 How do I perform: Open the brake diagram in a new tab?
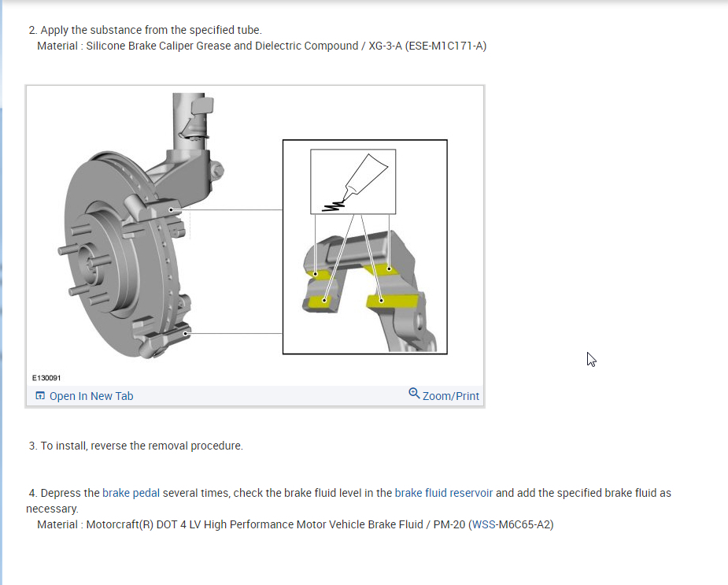[91, 396]
